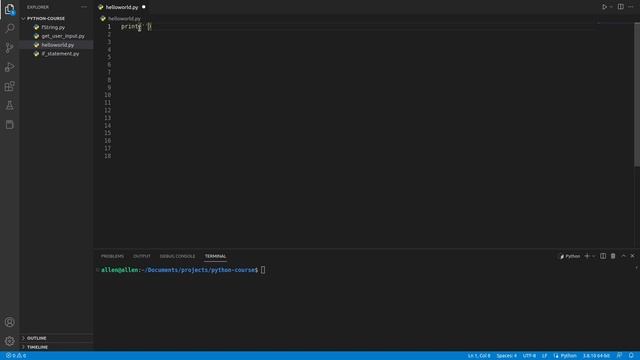Open Explorer more actions ellipsis
This screenshot has width=640, height=360.
84,7
